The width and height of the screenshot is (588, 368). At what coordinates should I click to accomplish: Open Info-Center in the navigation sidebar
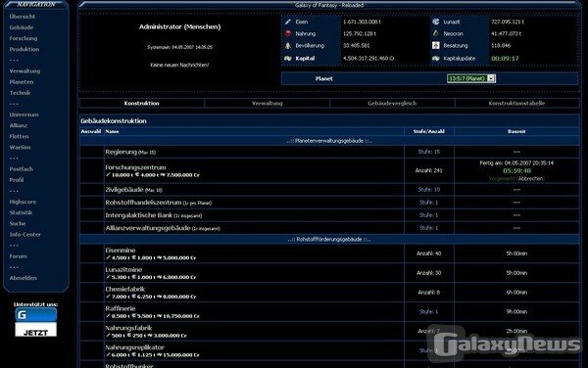tap(25, 234)
